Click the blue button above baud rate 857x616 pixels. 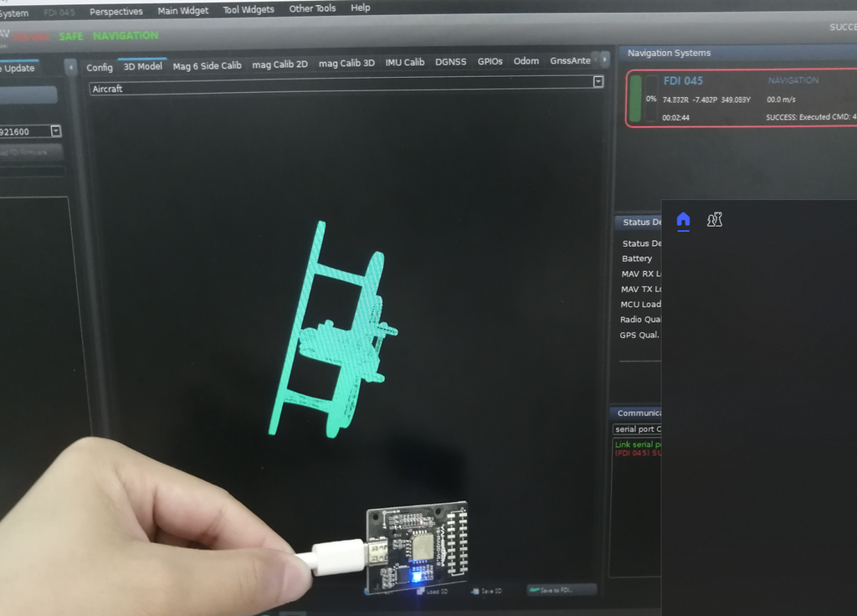(28, 95)
